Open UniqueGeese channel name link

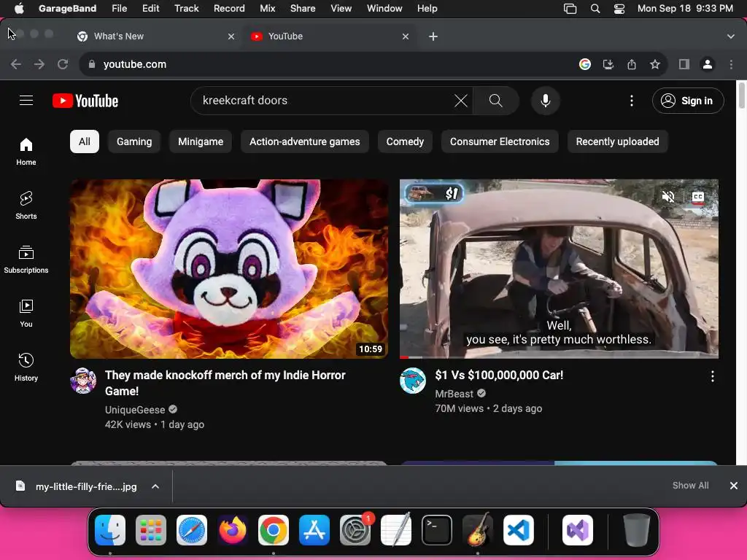135,410
